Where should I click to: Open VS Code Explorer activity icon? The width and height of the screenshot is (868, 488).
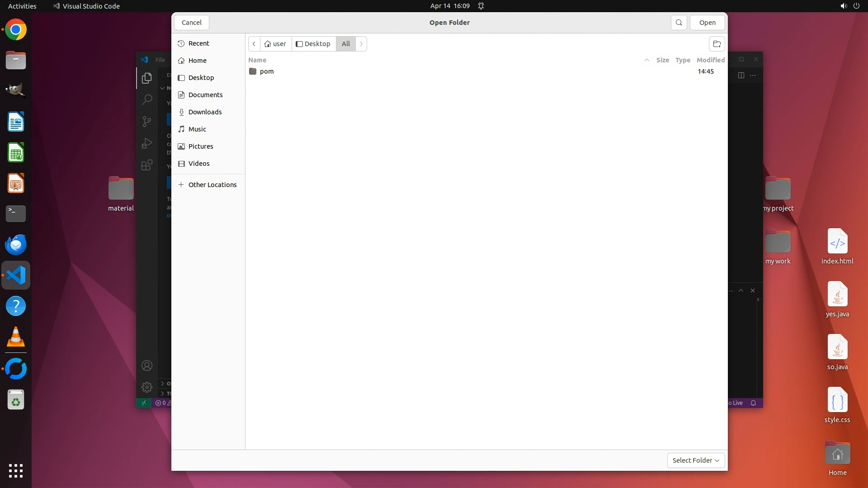[x=146, y=78]
